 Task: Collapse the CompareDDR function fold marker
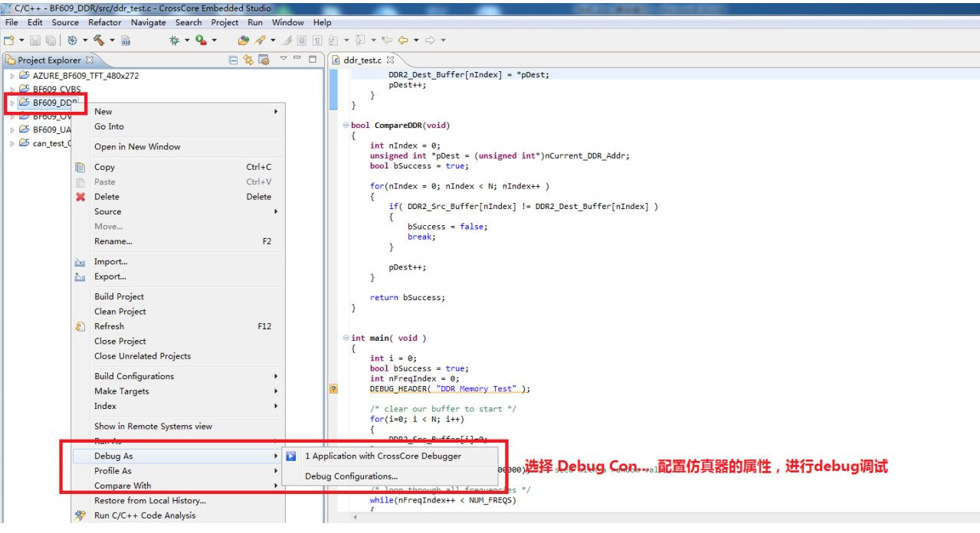[347, 125]
